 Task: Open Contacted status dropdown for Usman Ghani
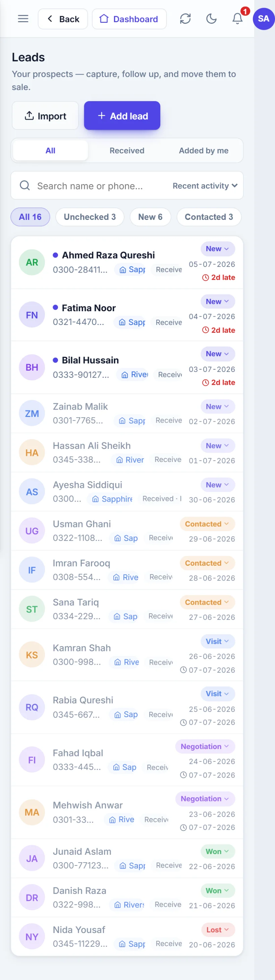click(x=207, y=524)
